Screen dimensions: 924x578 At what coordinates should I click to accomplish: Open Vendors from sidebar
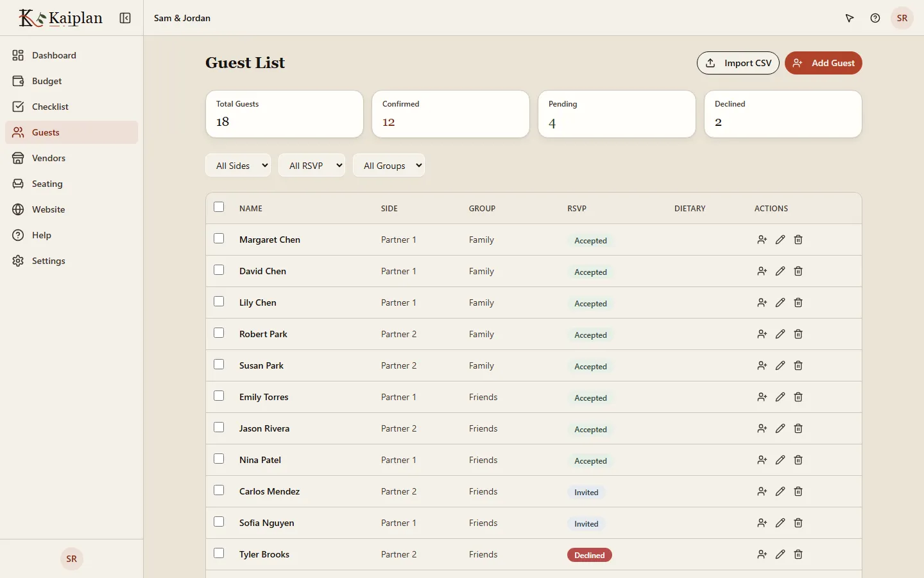click(x=71, y=158)
